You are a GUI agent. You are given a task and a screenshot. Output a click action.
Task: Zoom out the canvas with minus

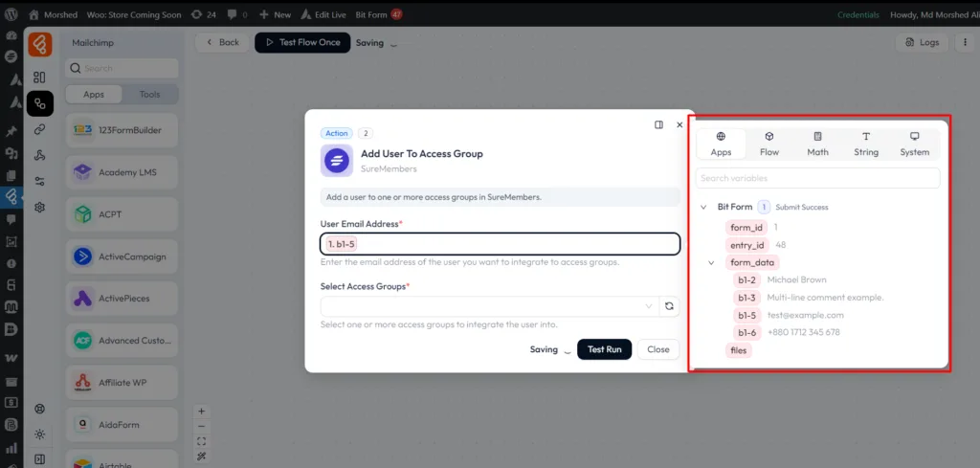pos(201,426)
